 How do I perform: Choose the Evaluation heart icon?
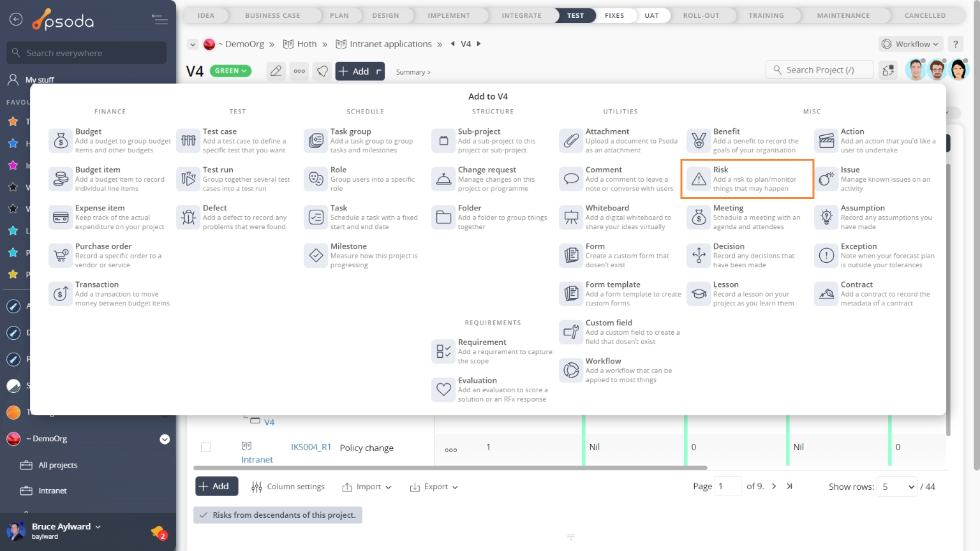coord(443,390)
